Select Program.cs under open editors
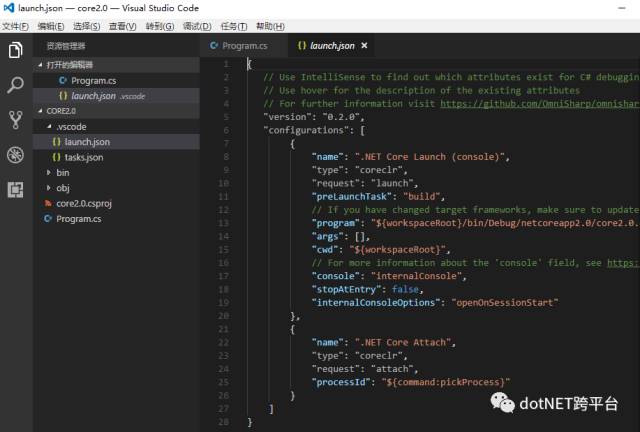This screenshot has height=432, width=640. [x=116, y=81]
